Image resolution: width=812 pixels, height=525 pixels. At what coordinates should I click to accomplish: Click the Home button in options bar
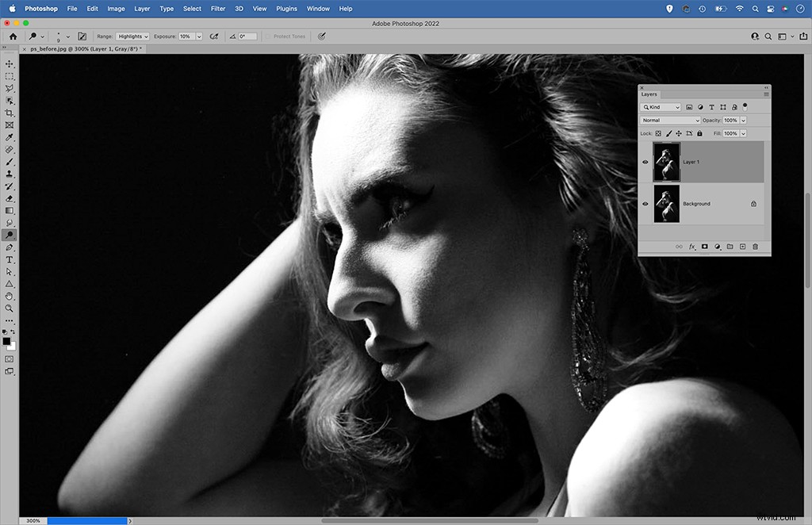pos(13,36)
